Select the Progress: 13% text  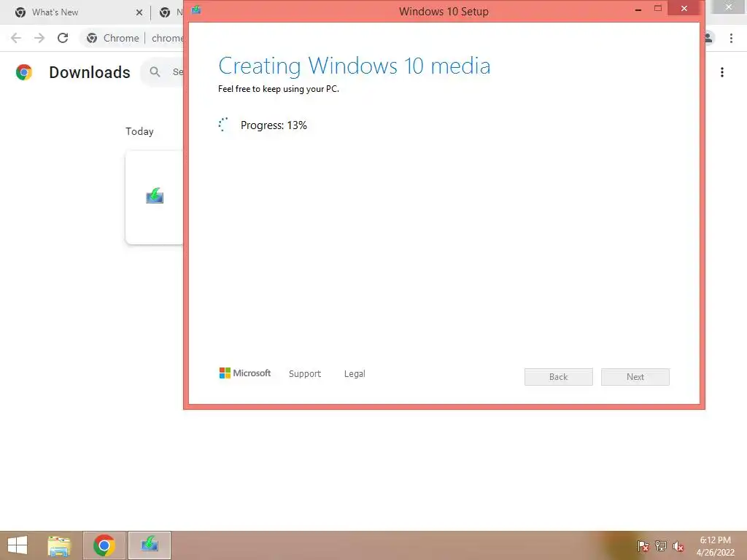pos(274,125)
